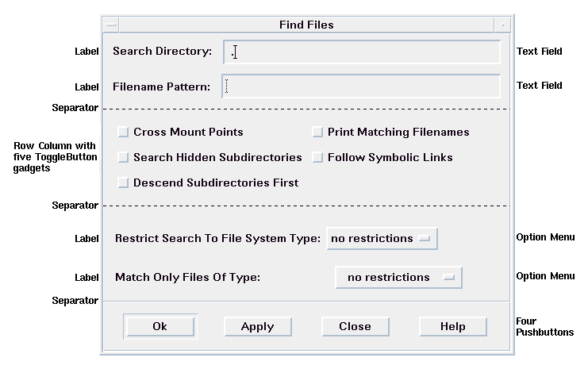The image size is (588, 369).
Task: Check Search Hidden Subdirectories
Action: click(123, 157)
